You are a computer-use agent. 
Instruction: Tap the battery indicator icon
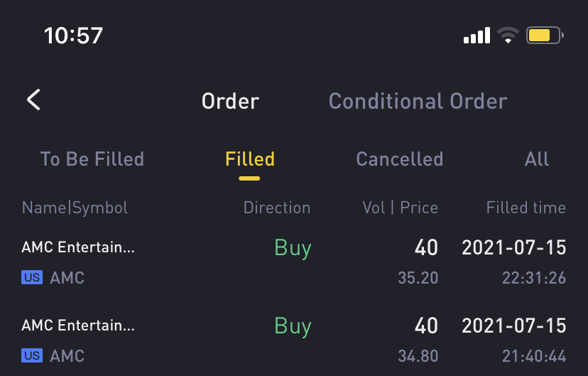pyautogui.click(x=545, y=36)
